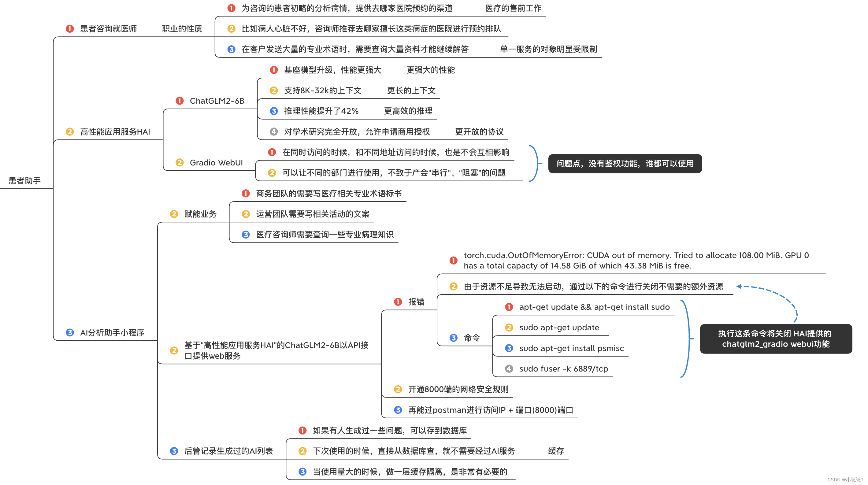The width and height of the screenshot is (868, 485).
Task: Click the orange number 2 icon beside 赋能业务
Action: 174,214
